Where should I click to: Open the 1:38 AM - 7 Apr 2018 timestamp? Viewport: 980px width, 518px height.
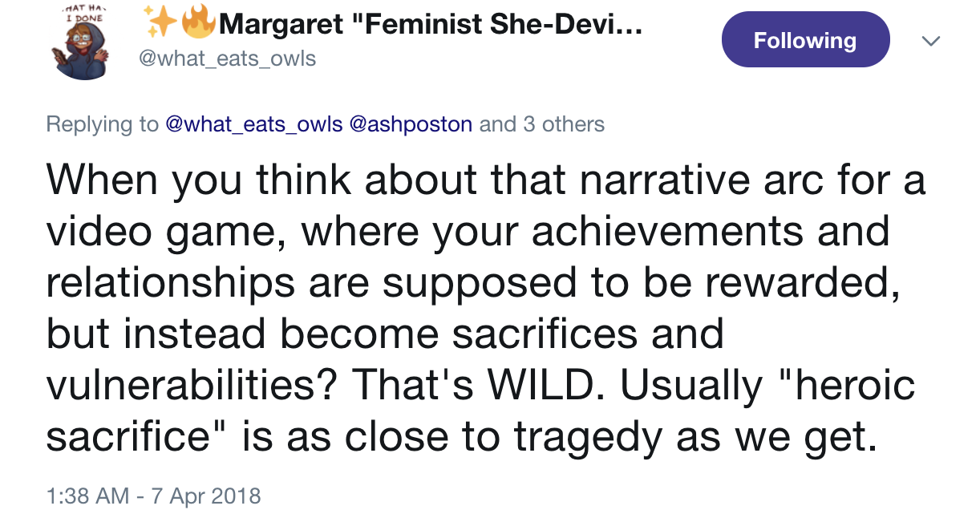(154, 496)
